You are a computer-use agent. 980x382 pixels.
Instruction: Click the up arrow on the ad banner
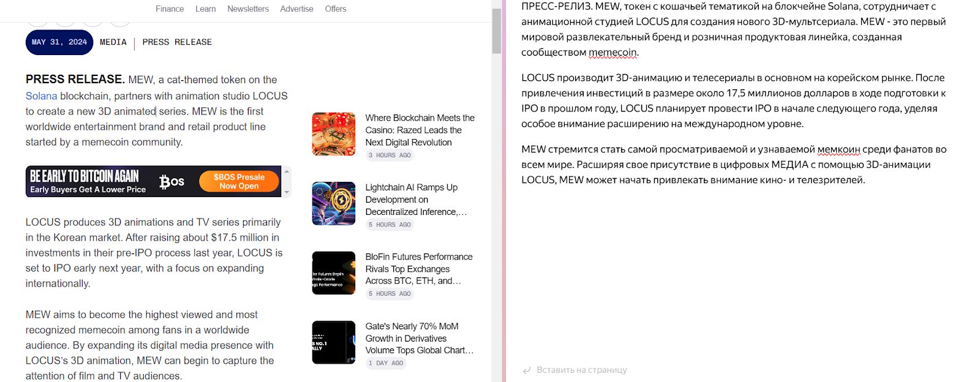coord(287,171)
